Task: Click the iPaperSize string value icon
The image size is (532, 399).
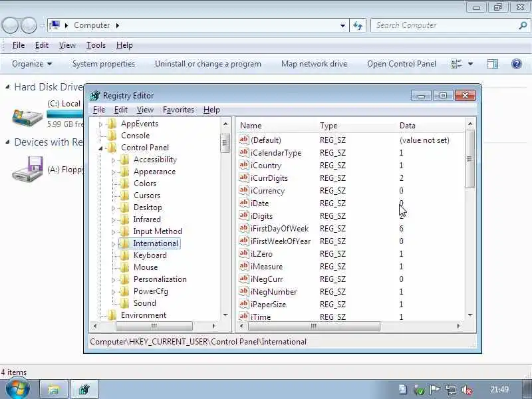Action: [x=243, y=304]
